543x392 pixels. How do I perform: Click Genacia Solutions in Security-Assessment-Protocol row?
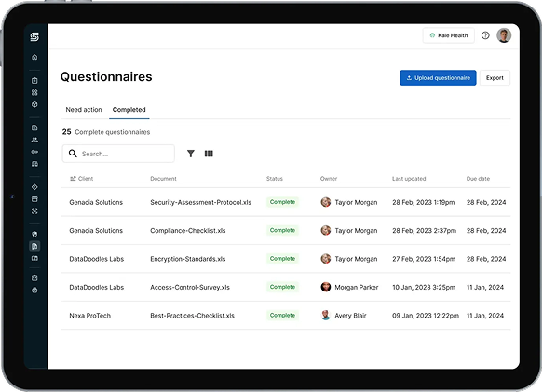click(96, 202)
